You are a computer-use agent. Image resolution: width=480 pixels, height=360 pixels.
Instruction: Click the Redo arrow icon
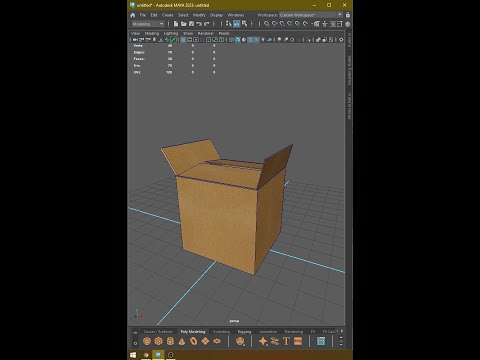pyautogui.click(x=207, y=24)
